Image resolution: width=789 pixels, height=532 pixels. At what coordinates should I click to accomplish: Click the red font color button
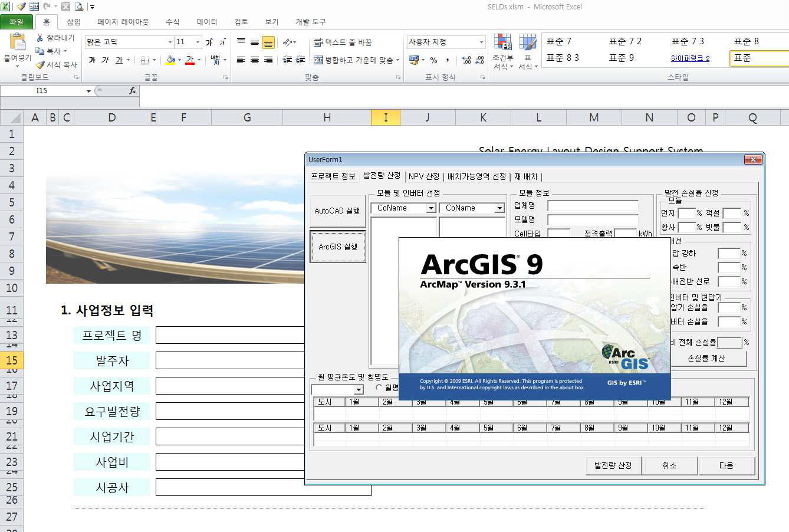(x=189, y=60)
